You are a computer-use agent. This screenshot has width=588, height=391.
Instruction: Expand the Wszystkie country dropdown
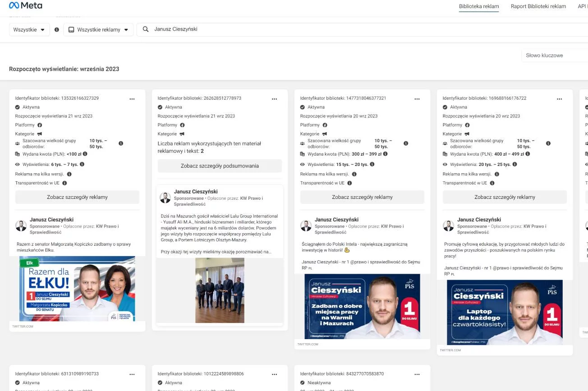[x=29, y=29]
